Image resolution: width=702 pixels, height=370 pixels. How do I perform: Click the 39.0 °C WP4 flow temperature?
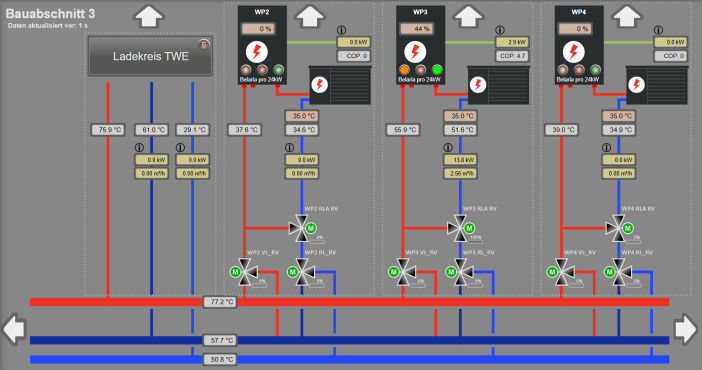(x=561, y=130)
